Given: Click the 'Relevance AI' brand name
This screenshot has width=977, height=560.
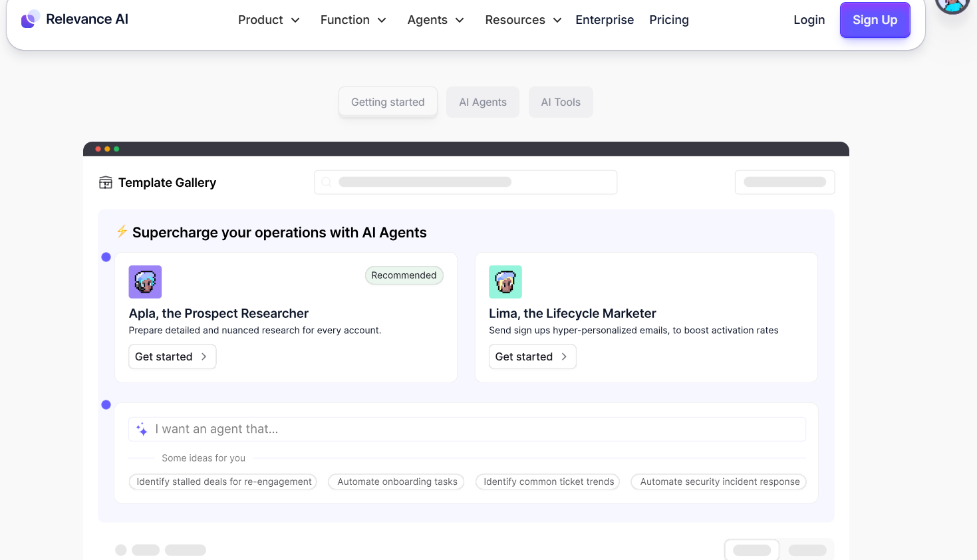Looking at the screenshot, I should [87, 19].
